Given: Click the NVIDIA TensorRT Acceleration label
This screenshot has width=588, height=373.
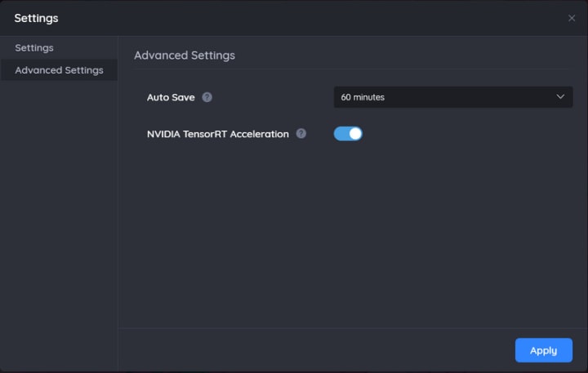Looking at the screenshot, I should coord(218,134).
